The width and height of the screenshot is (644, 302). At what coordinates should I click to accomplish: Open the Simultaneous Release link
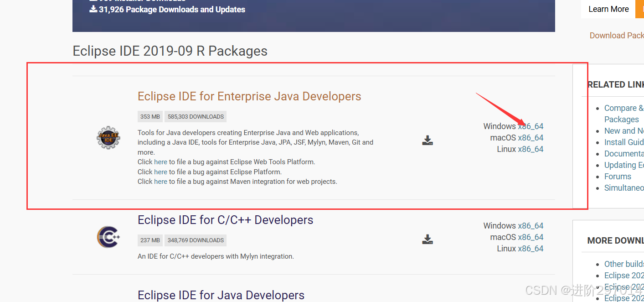tap(624, 188)
